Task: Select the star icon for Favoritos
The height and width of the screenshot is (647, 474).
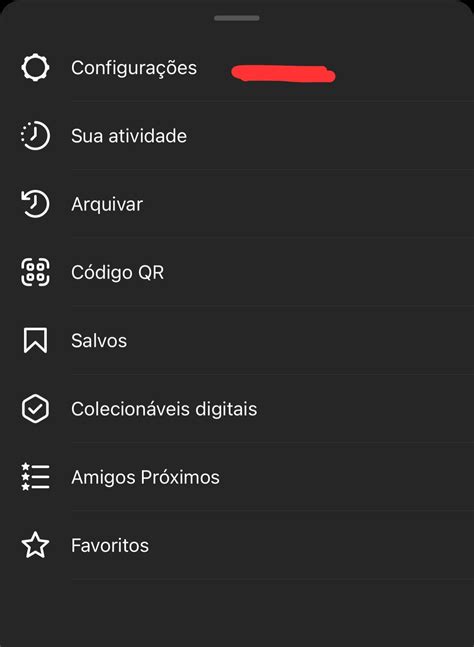Action: pyautogui.click(x=35, y=545)
